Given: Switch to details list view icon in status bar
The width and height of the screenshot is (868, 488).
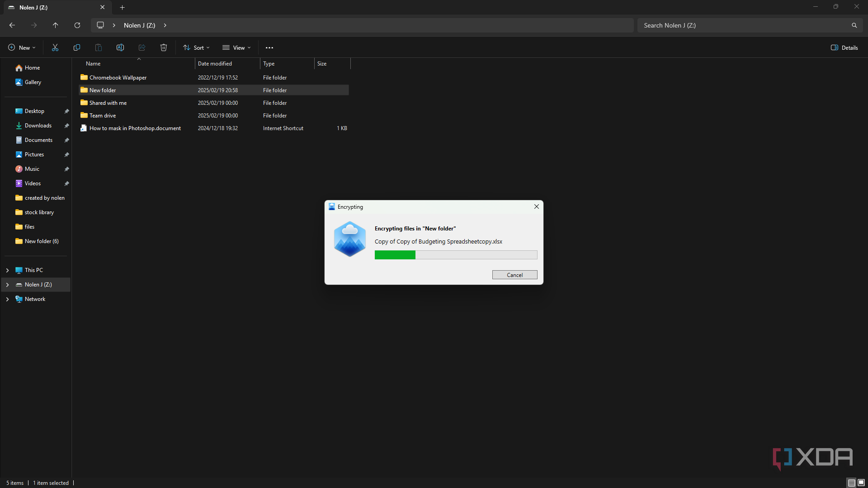Looking at the screenshot, I should point(851,483).
